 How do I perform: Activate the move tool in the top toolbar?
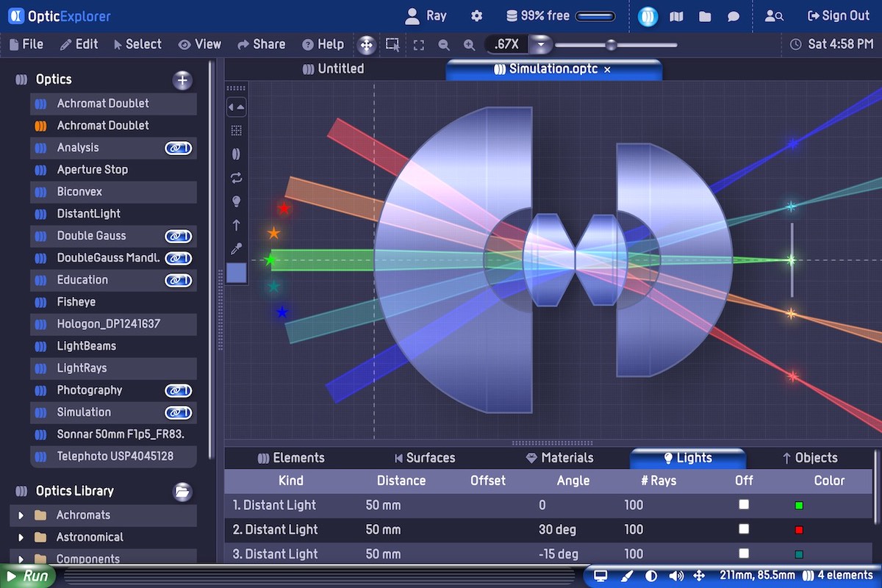coord(366,44)
